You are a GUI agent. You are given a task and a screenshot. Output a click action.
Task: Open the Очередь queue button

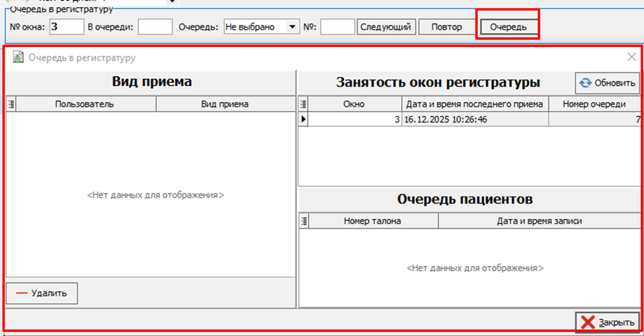(508, 27)
